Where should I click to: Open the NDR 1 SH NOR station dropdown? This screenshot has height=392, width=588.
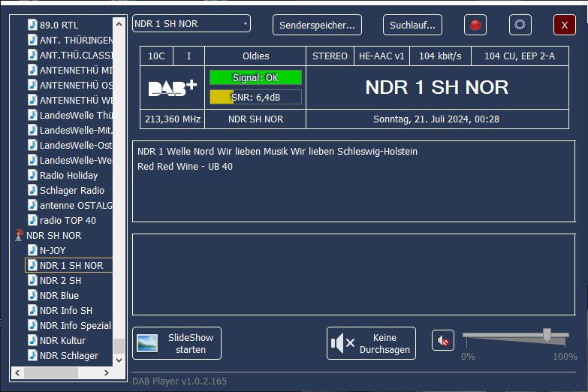pos(191,24)
